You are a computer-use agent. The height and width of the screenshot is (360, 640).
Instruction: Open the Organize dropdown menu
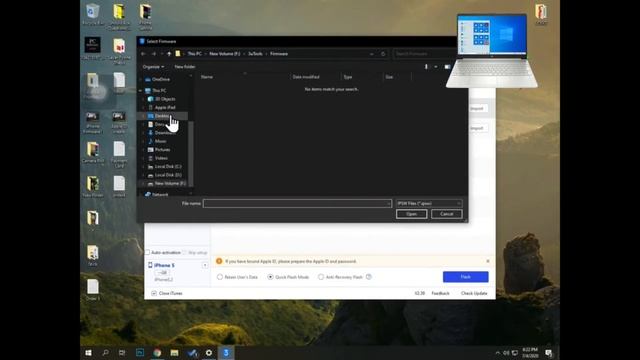coord(153,67)
